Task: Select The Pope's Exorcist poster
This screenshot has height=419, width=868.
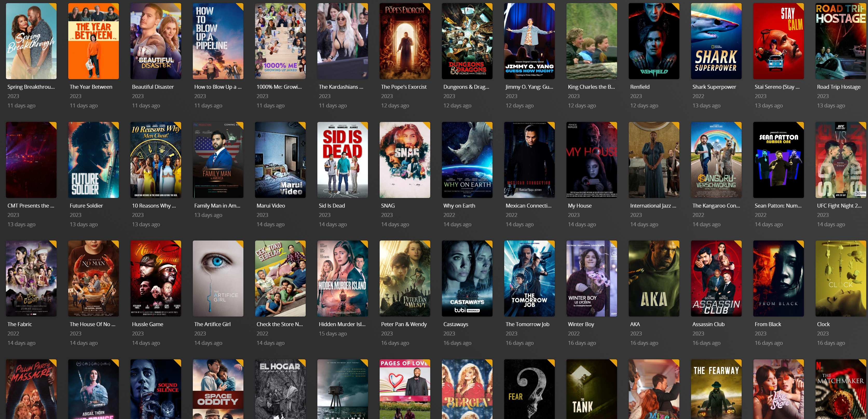Action: [x=405, y=41]
